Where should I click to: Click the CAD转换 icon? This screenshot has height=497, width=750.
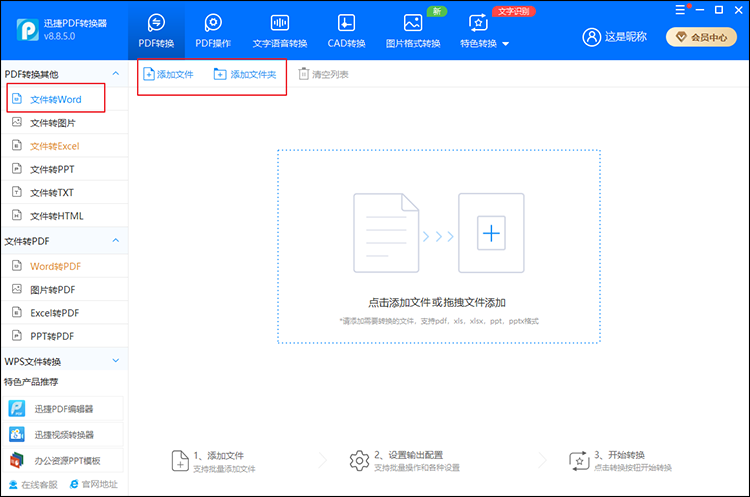click(346, 22)
